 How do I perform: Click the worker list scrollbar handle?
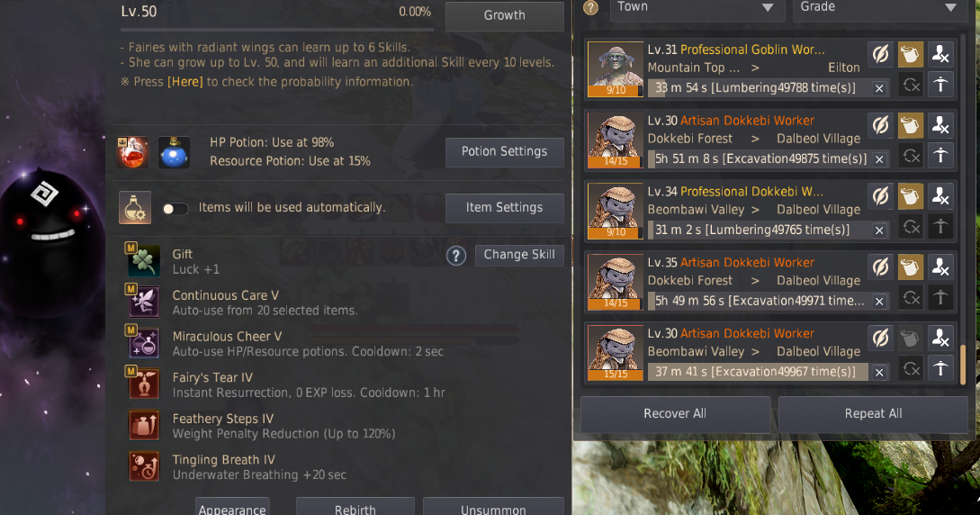pyautogui.click(x=963, y=363)
